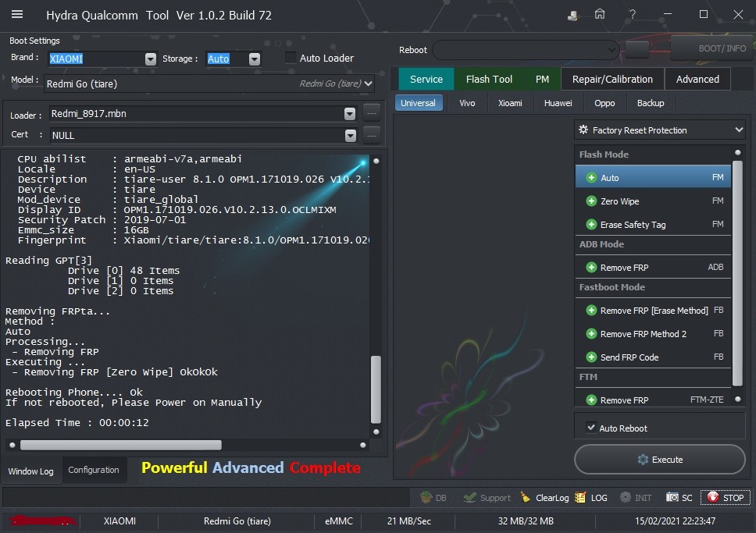Open the Brand dropdown arrow
This screenshot has width=756, height=533.
click(x=151, y=59)
